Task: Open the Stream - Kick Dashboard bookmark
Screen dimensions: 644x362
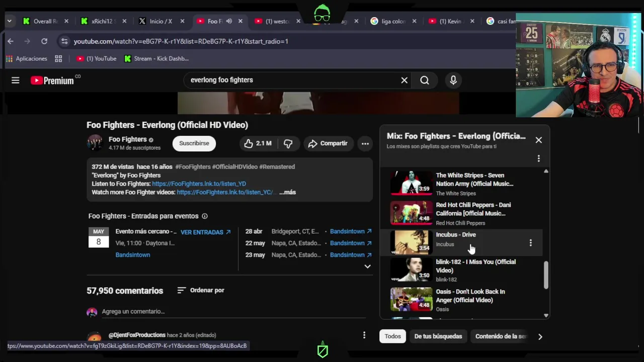Action: tap(156, 58)
